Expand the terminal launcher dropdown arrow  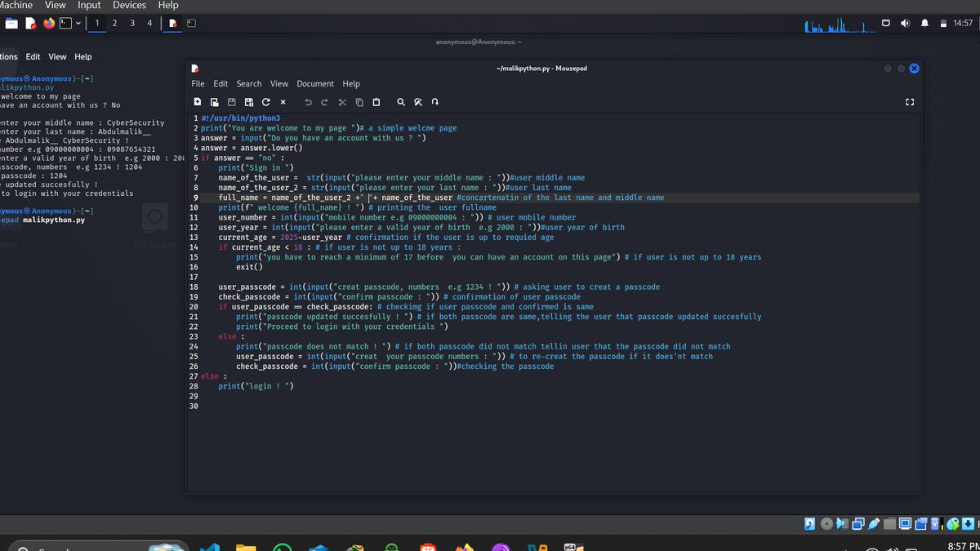[78, 23]
